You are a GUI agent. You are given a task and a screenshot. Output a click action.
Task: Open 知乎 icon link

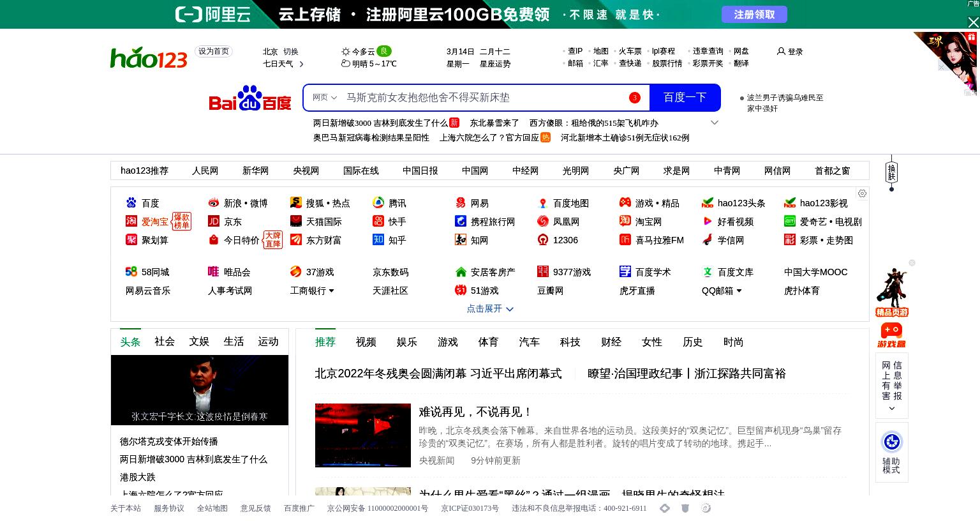pos(378,239)
